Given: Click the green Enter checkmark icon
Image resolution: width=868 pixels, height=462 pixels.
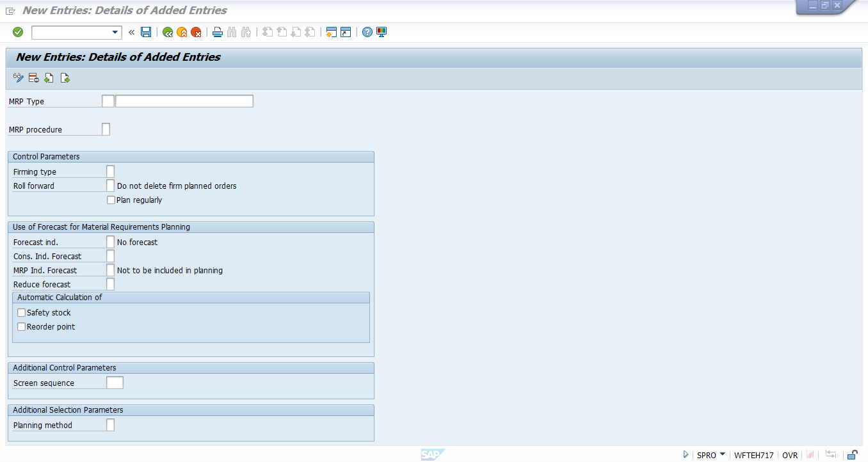Looking at the screenshot, I should 18,32.
